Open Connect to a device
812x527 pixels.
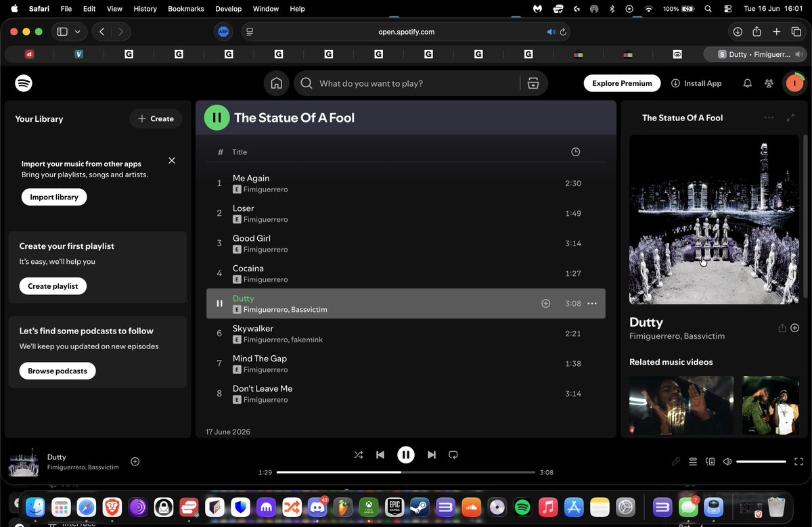pyautogui.click(x=710, y=461)
